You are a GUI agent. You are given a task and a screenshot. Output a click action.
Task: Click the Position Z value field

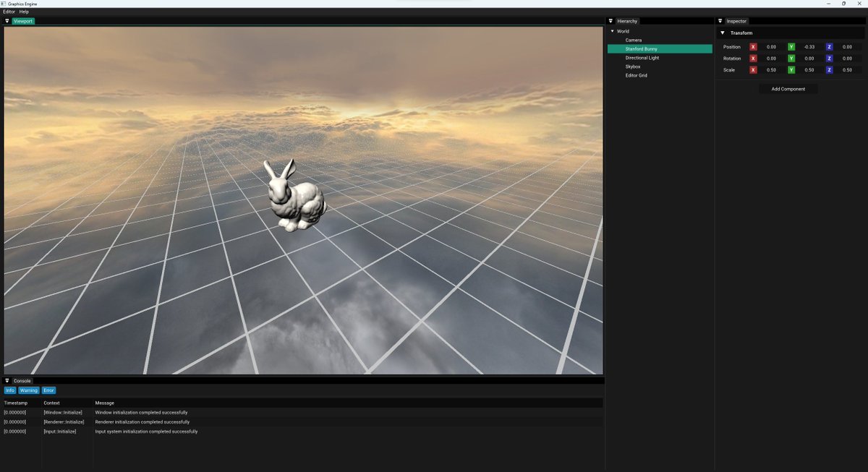[x=848, y=47]
